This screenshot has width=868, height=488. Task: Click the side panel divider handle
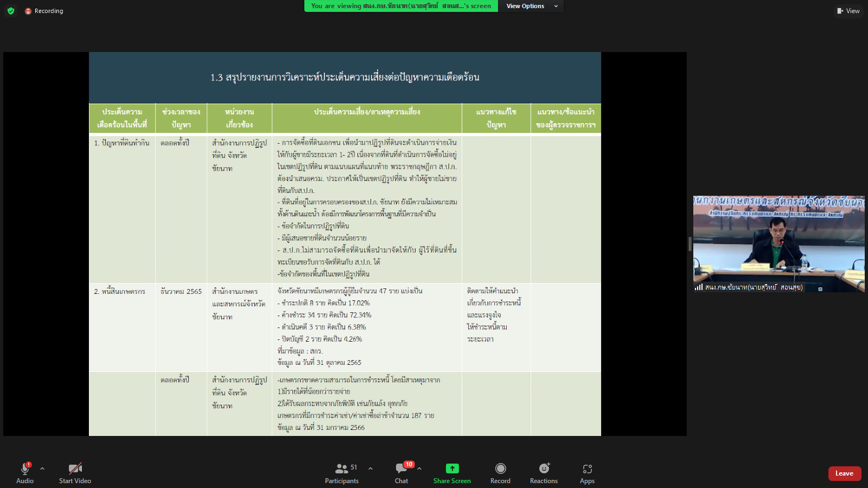tap(690, 244)
